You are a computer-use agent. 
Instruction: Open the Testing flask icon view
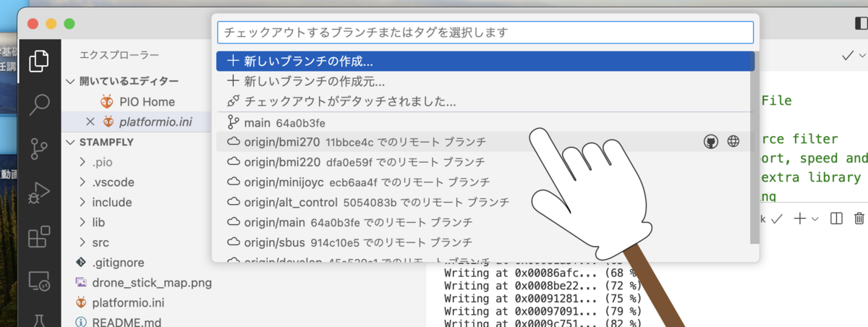click(x=38, y=320)
